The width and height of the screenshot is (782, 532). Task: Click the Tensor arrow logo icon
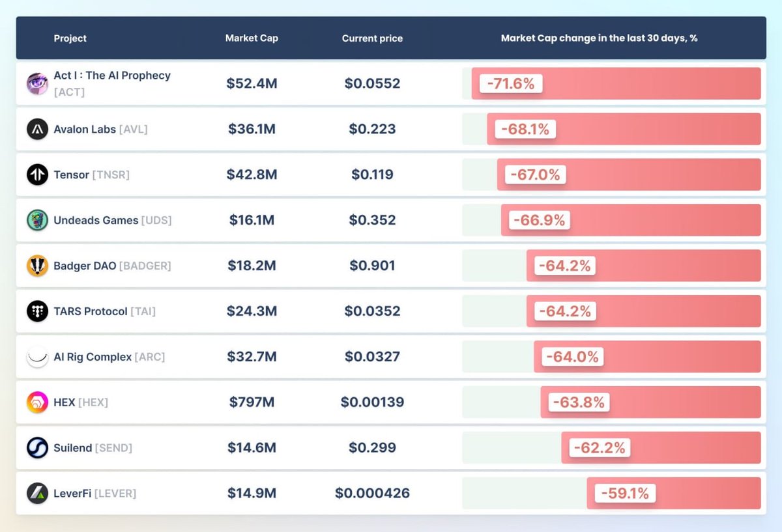37,175
